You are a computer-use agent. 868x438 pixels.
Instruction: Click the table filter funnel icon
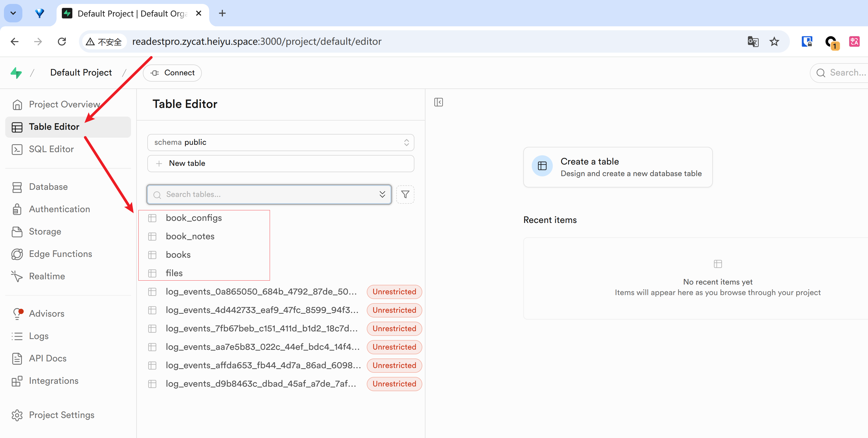[405, 195]
